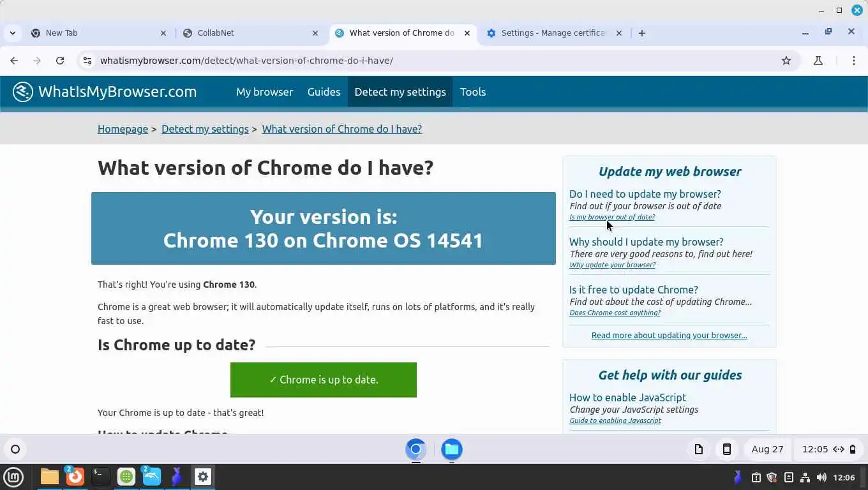Open Phone Hub icon in shelf
Screen dimensions: 868x490
726,449
